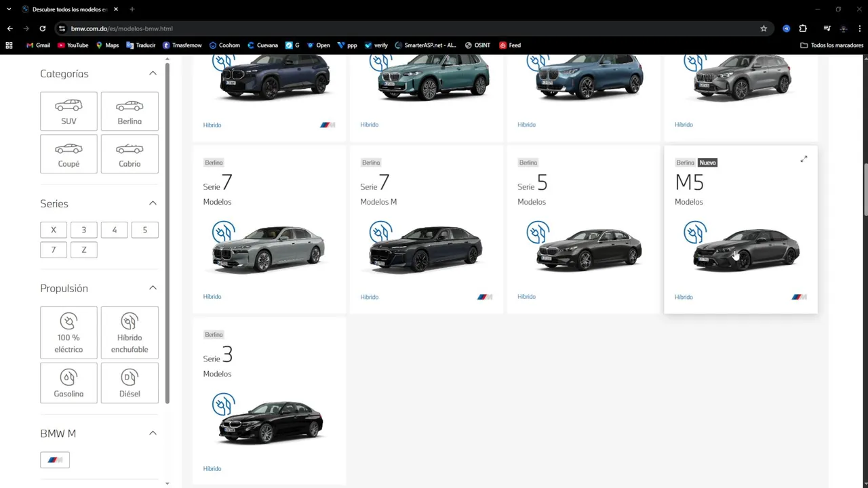This screenshot has height=488, width=868.
Task: Open the Feed bookmark
Action: coord(510,45)
